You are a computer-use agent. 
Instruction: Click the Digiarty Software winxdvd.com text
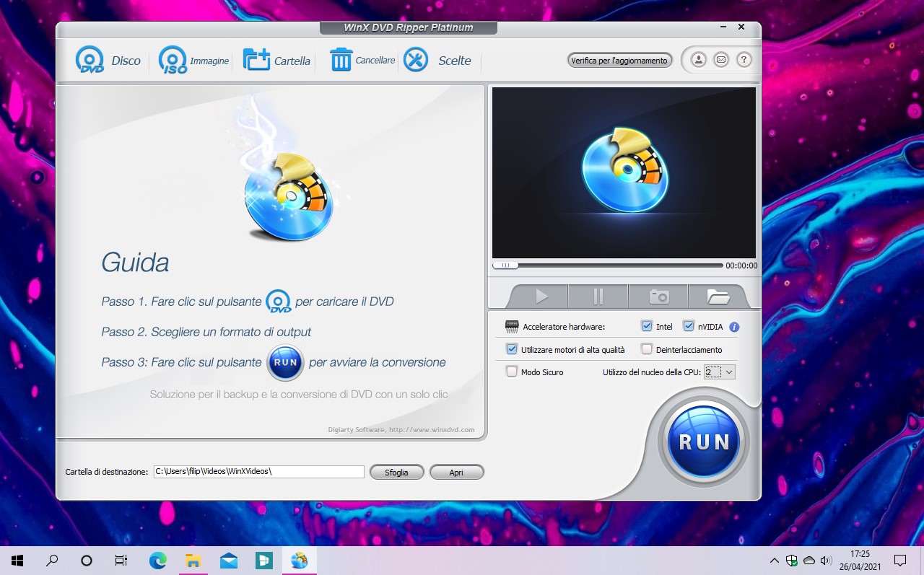(401, 429)
